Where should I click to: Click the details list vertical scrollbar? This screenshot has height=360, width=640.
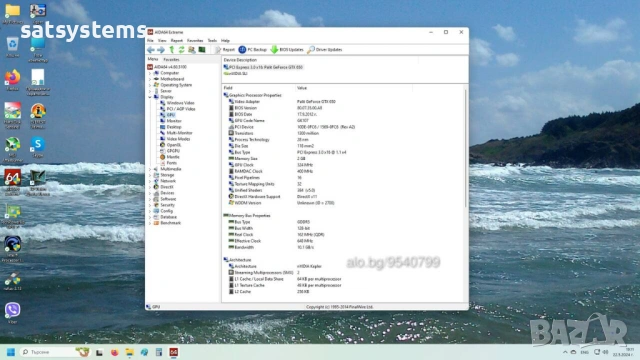(465, 149)
